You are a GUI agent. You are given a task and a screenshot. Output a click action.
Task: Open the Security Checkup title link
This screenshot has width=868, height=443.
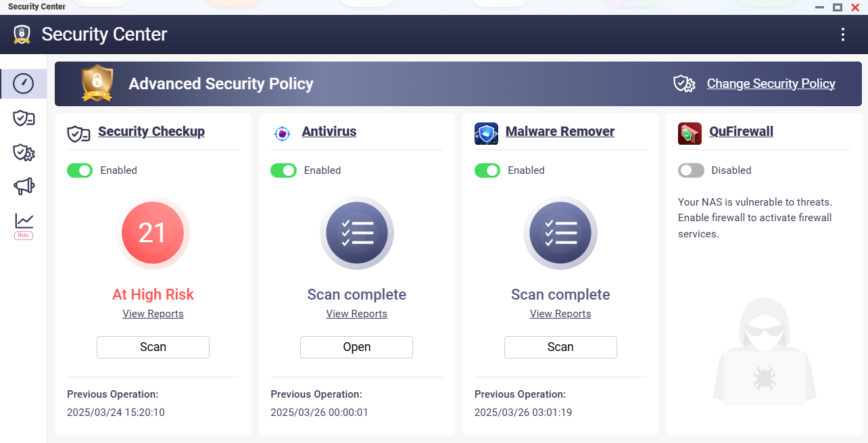[151, 131]
